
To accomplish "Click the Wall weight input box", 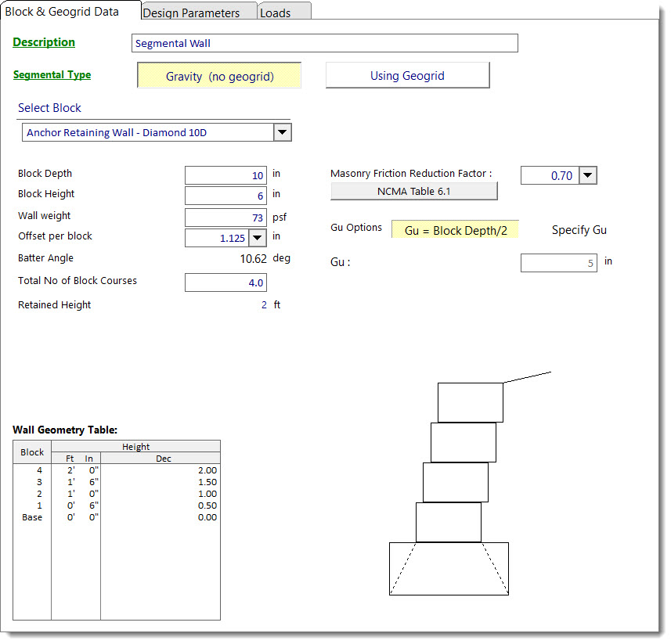I will pos(225,217).
